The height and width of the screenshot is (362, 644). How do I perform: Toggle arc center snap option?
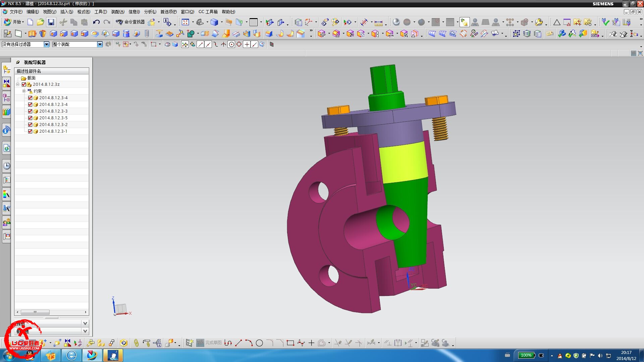[231, 44]
